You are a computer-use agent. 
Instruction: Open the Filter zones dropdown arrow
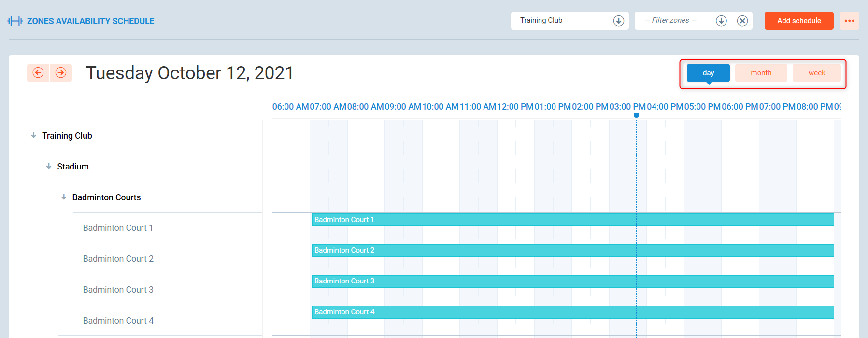point(721,21)
